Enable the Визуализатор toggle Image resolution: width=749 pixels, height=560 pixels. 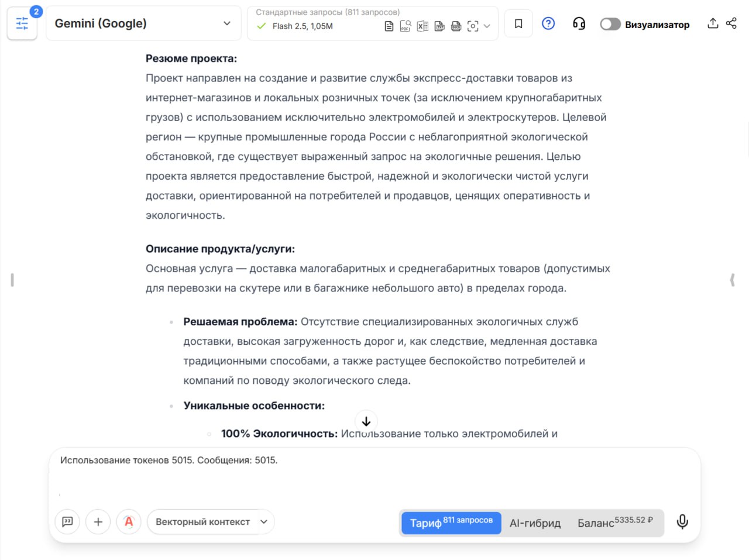pyautogui.click(x=610, y=24)
